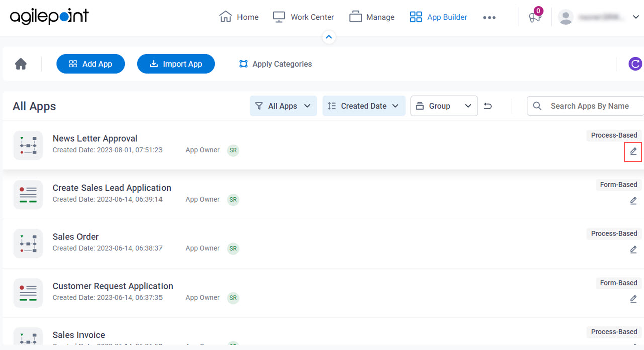644x350 pixels.
Task: Click Process-Based tag on News Letter Approval
Action: tap(614, 135)
